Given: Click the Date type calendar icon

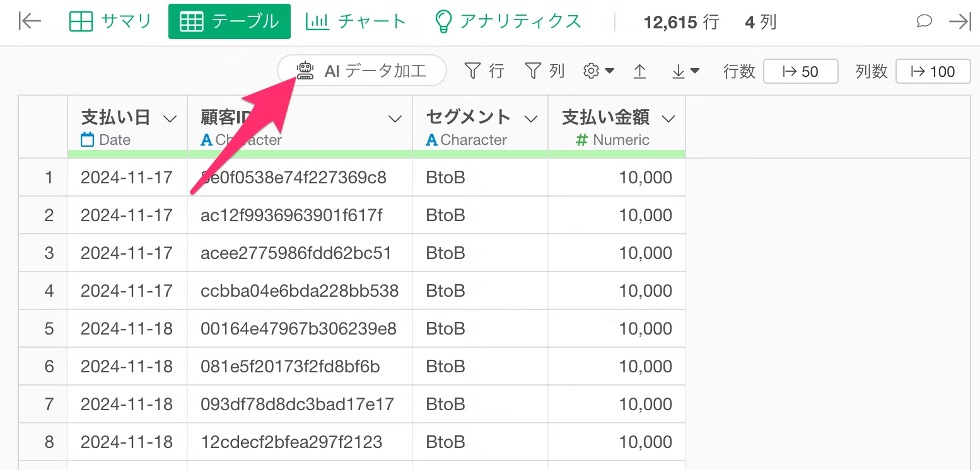Looking at the screenshot, I should pyautogui.click(x=88, y=140).
